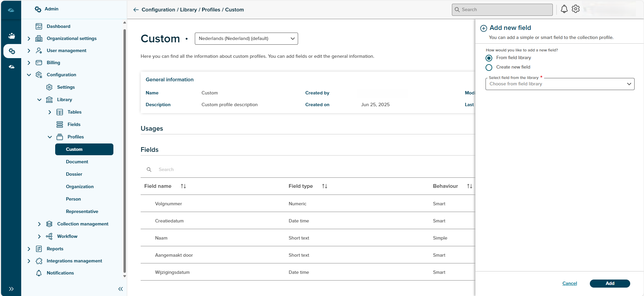
Task: Select the From field library radio option
Action: [x=489, y=58]
